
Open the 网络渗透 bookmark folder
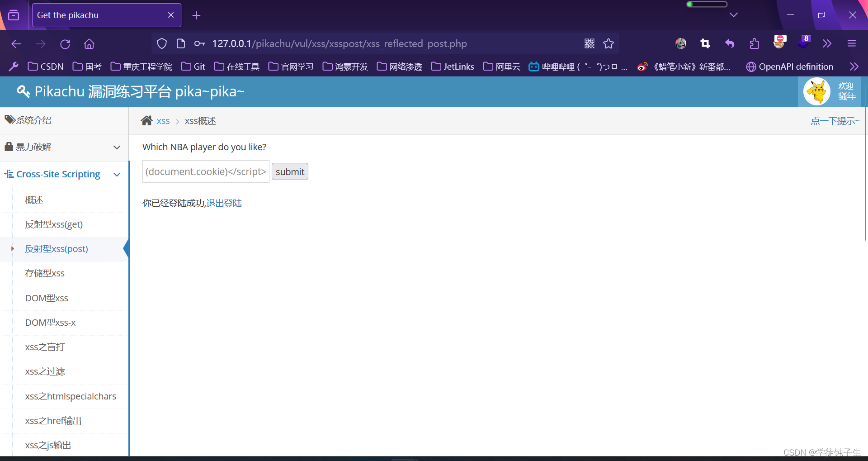coord(400,67)
